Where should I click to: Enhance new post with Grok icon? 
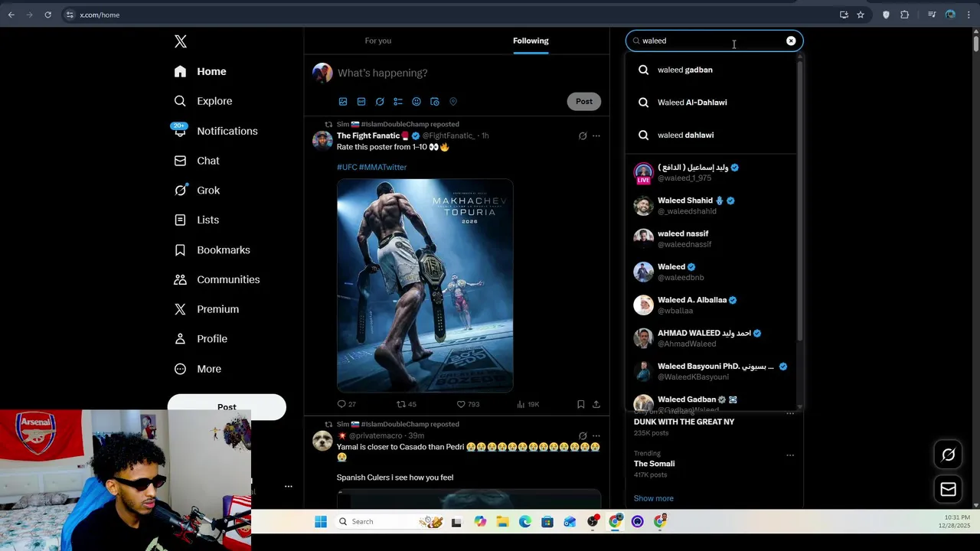pyautogui.click(x=380, y=101)
